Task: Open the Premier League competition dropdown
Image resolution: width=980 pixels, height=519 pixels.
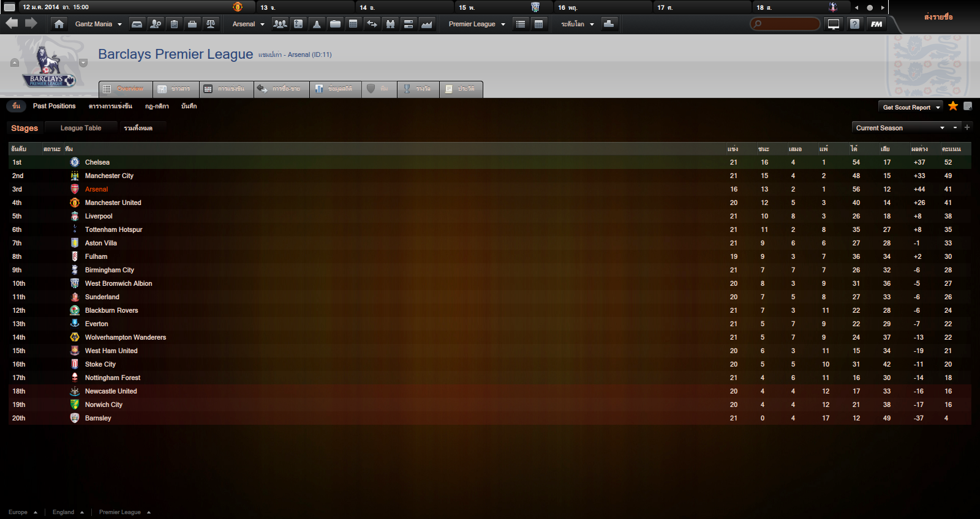Action: pyautogui.click(x=477, y=24)
